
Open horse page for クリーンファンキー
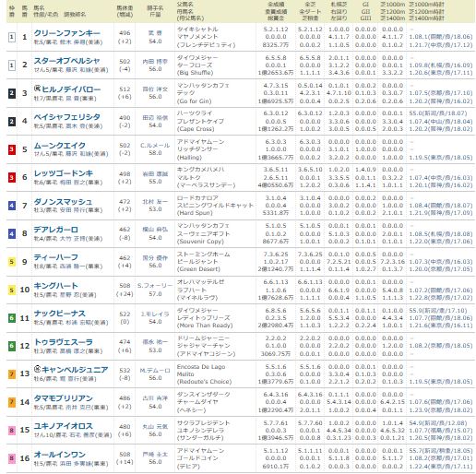[67, 33]
